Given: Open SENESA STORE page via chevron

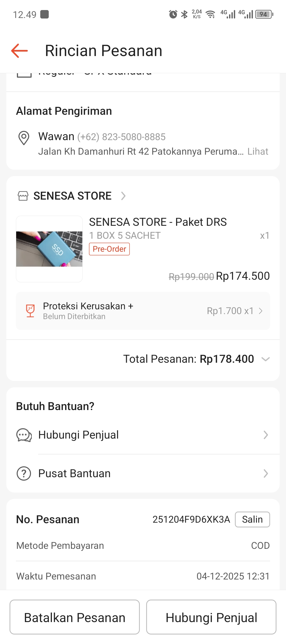Looking at the screenshot, I should point(123,196).
